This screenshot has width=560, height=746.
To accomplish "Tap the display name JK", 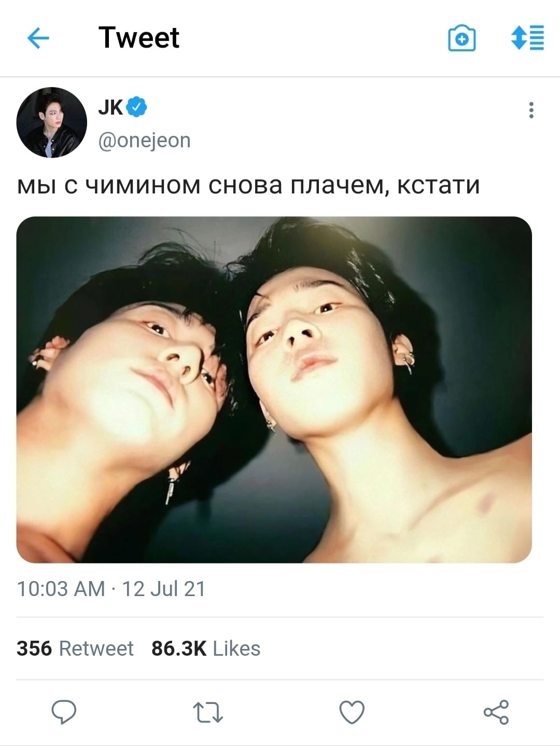I will 110,107.
